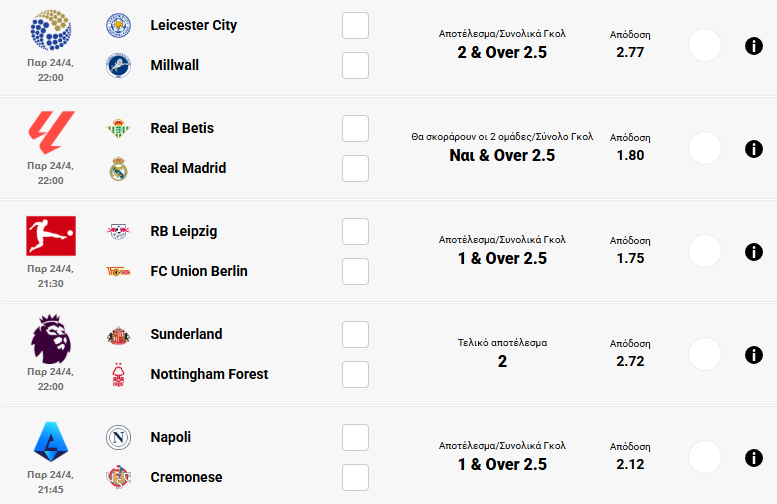The width and height of the screenshot is (777, 504).
Task: Click the info icon for Leicester City match
Action: 754,46
